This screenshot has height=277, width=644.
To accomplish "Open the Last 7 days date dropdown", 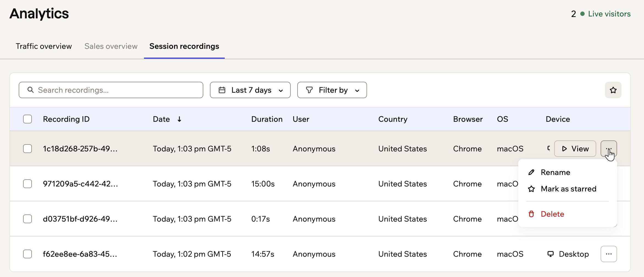I will (250, 90).
